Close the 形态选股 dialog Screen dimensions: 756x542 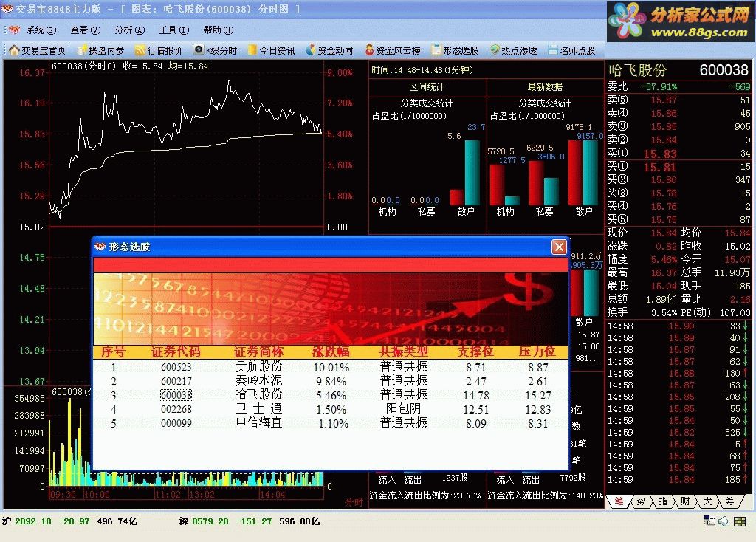click(x=559, y=247)
